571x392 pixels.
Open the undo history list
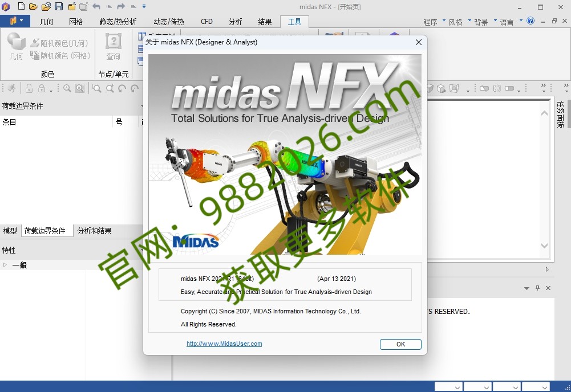pyautogui.click(x=109, y=6)
